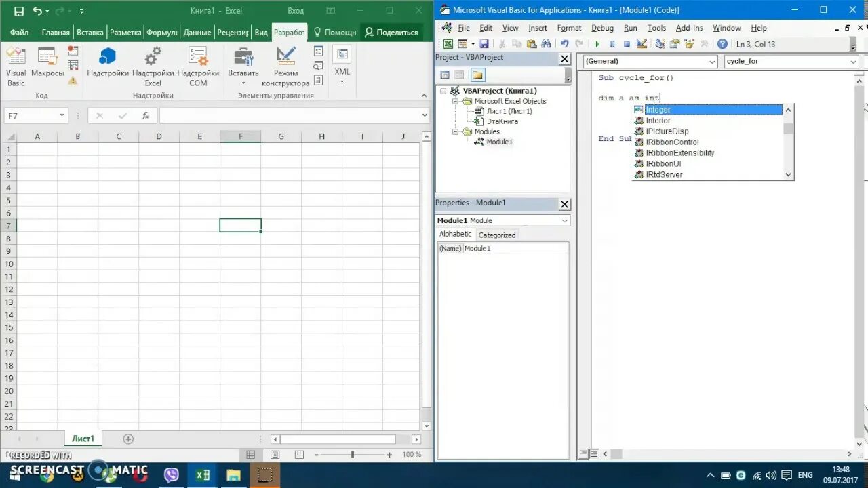The width and height of the screenshot is (868, 488).
Task: Click the Paste icon in VBA toolbar
Action: (532, 44)
